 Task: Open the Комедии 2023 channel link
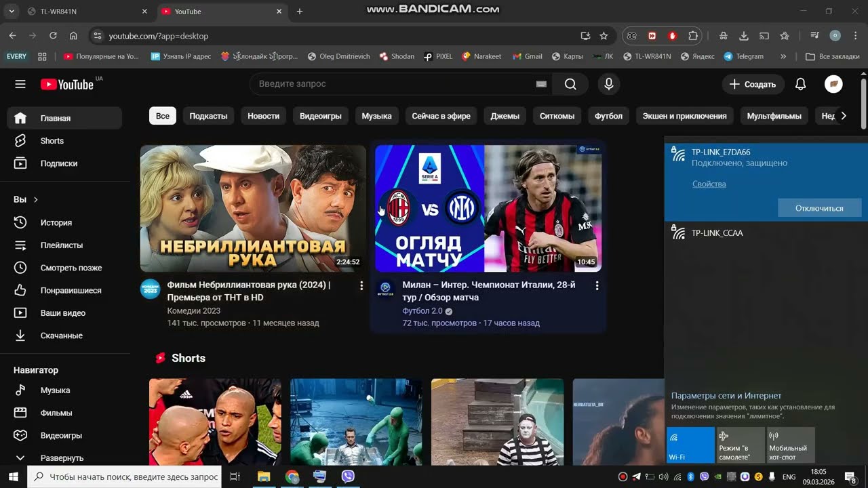click(x=193, y=311)
